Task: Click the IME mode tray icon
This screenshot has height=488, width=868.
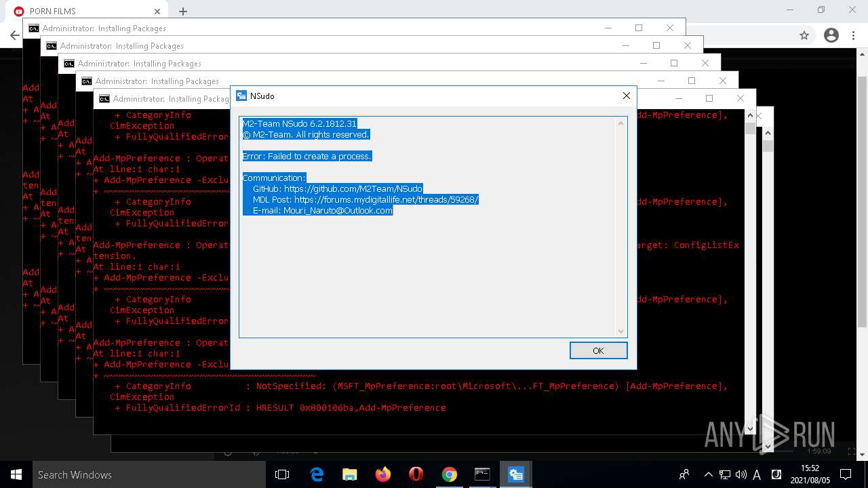Action: tap(776, 474)
